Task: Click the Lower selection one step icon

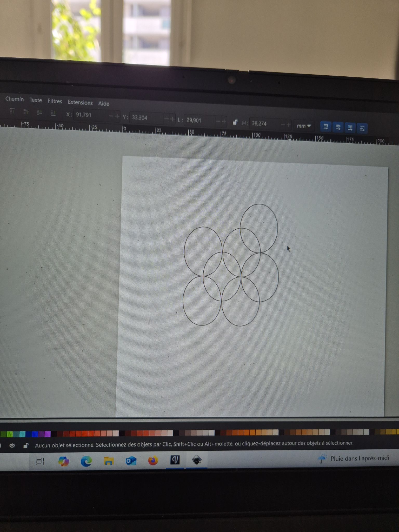Action: pos(39,112)
